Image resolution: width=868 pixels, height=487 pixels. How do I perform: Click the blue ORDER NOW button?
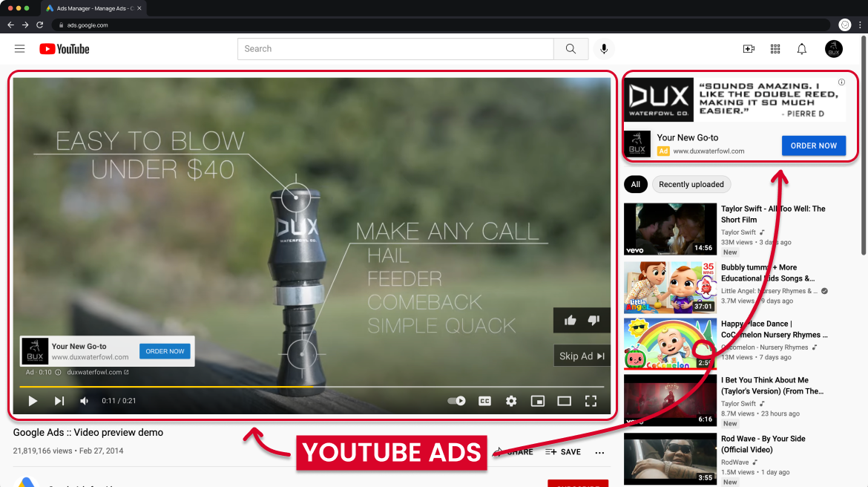tap(813, 146)
